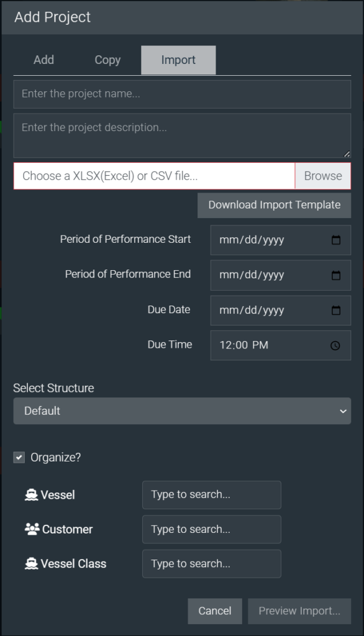The image size is (364, 636).
Task: Uncheck the Organize? checkbox
Action: (x=19, y=458)
